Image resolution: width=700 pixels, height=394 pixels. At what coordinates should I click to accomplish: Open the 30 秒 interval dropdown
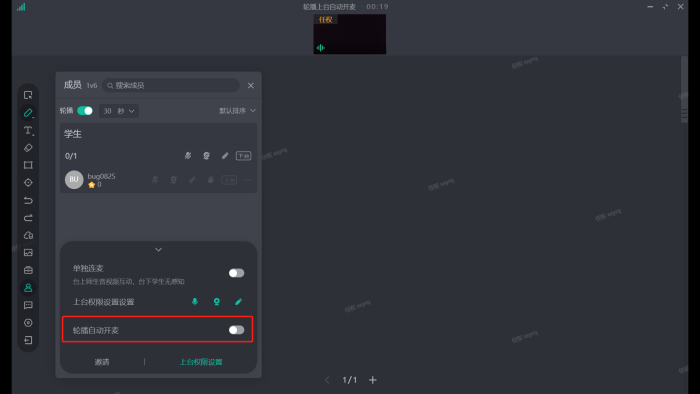(119, 111)
